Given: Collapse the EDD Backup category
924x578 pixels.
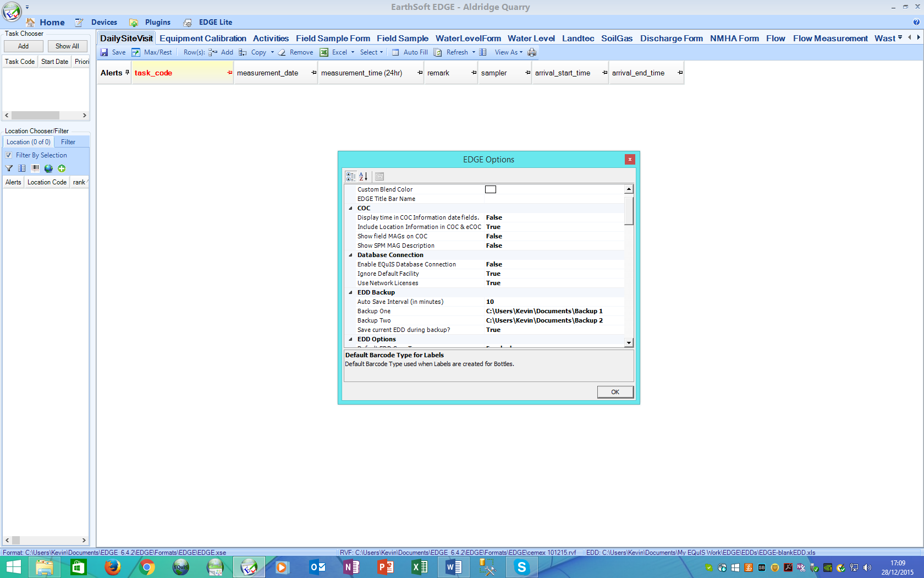Looking at the screenshot, I should pos(350,293).
